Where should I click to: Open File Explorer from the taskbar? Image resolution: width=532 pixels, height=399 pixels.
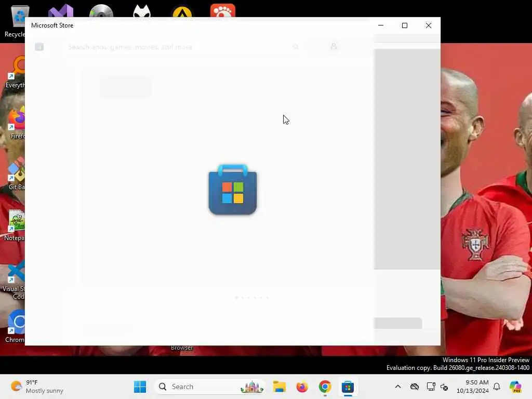coord(279,387)
